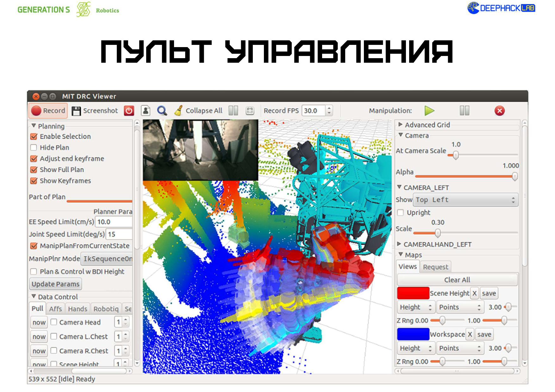555x392 pixels.
Task: Click the blue Workspace color swatch
Action: coord(413,334)
